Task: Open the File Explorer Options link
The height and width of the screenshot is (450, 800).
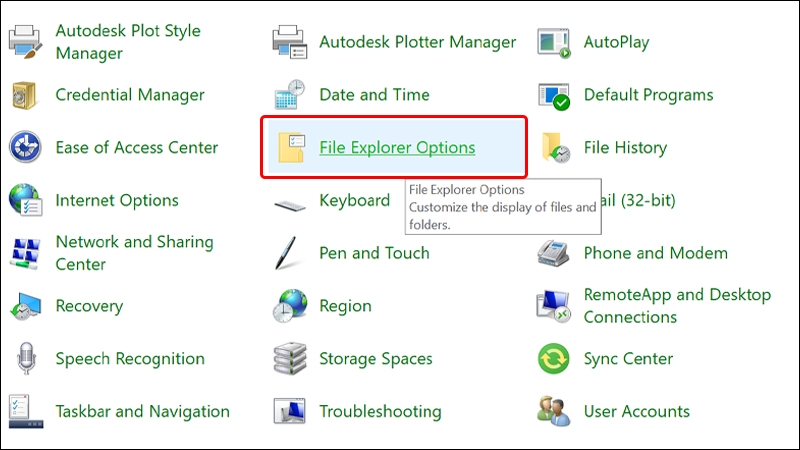Action: tap(397, 148)
